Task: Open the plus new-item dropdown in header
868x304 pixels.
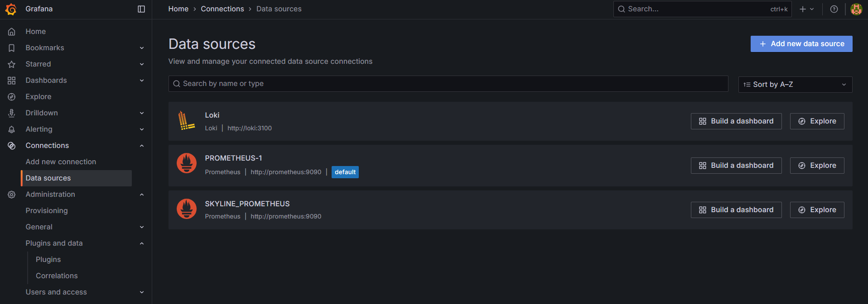Action: tap(806, 9)
